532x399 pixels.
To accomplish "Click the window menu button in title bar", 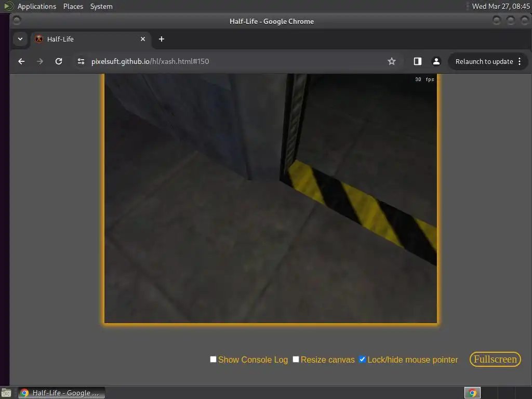I will pos(17,21).
